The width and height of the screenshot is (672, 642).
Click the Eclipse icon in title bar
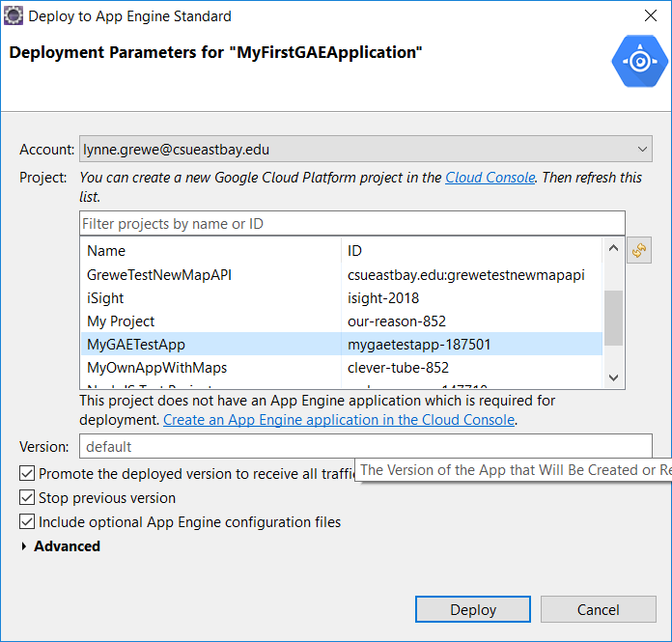(x=14, y=16)
